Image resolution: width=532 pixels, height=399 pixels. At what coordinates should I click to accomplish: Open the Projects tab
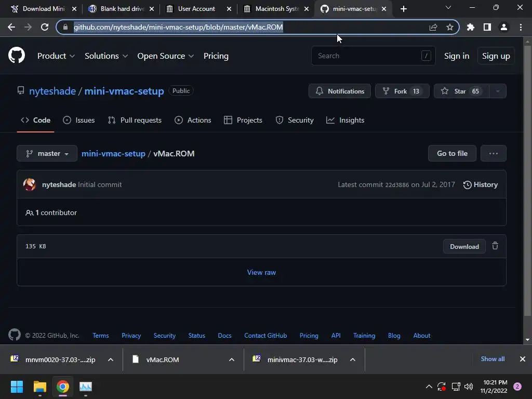[243, 120]
